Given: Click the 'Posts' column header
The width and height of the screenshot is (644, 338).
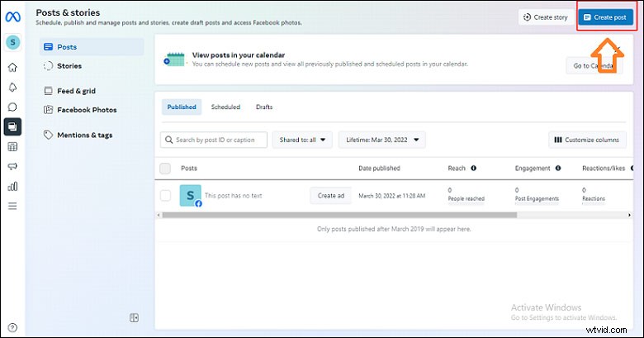Looking at the screenshot, I should tap(189, 169).
